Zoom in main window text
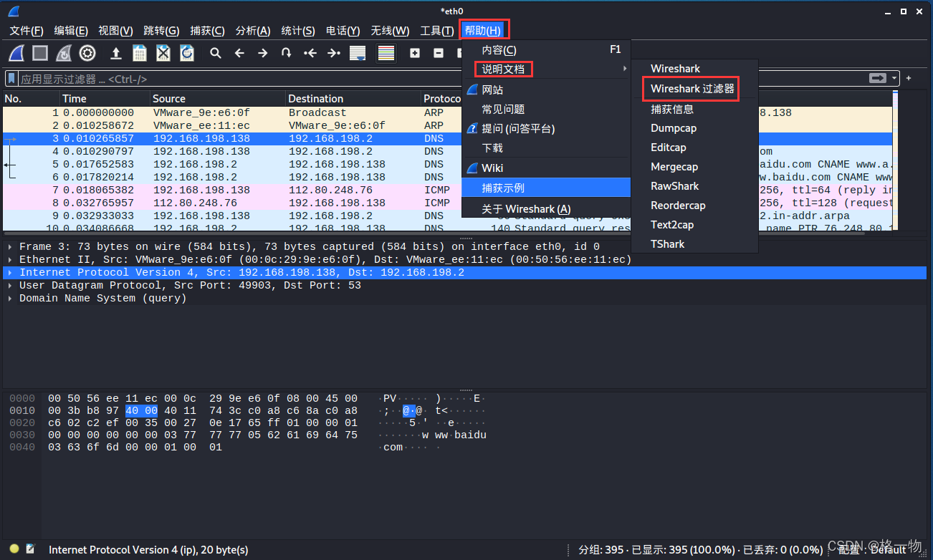The image size is (933, 560). tap(415, 53)
